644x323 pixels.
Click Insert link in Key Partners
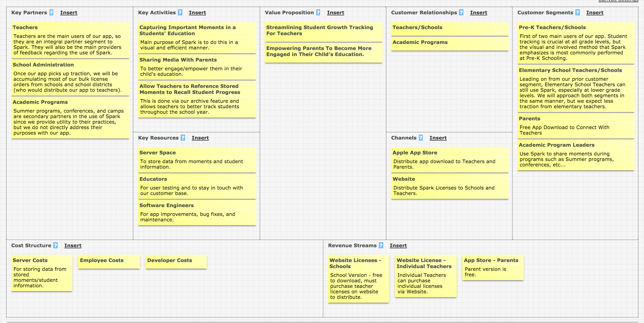coord(69,13)
